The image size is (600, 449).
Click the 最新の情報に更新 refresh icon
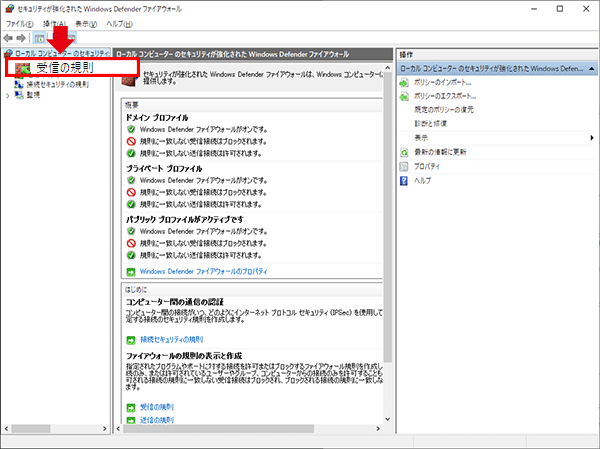click(x=404, y=152)
